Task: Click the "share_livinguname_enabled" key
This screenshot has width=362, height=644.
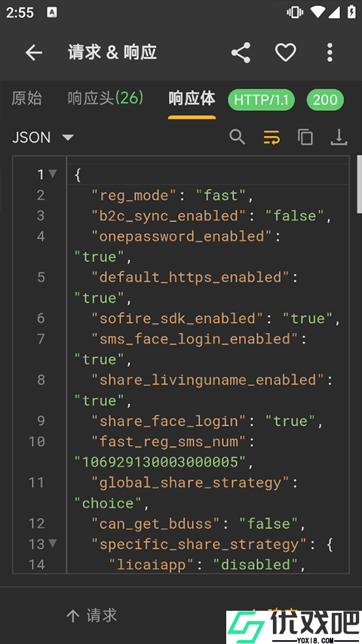Action: click(208, 381)
